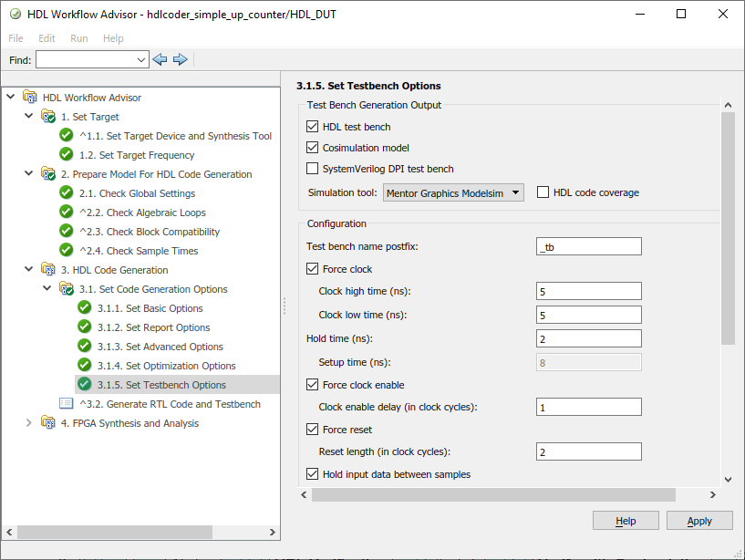Toggle the HDL code coverage checkbox

pyautogui.click(x=543, y=192)
